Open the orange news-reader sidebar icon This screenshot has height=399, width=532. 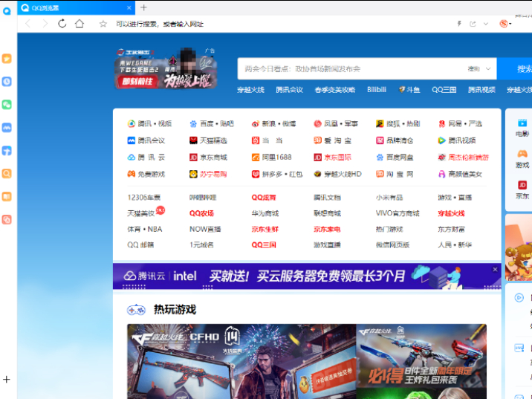7,197
